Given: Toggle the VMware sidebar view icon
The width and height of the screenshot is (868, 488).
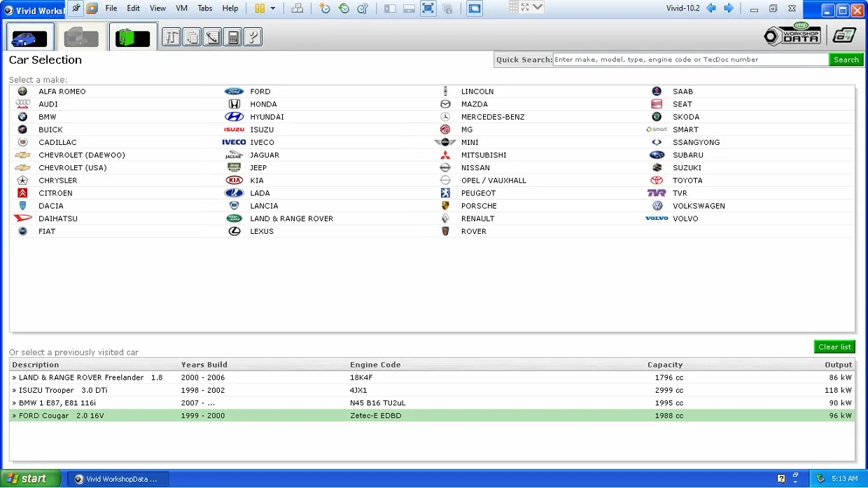Looking at the screenshot, I should click(391, 8).
